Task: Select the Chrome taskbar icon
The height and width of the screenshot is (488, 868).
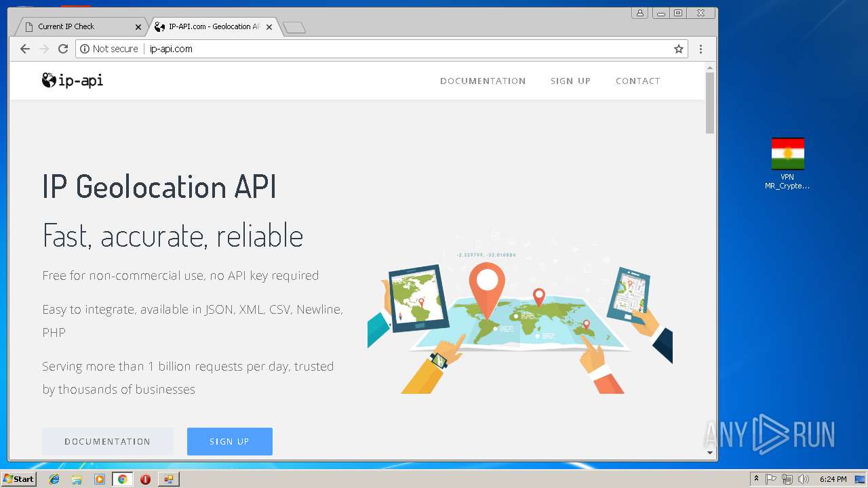Action: 122,479
